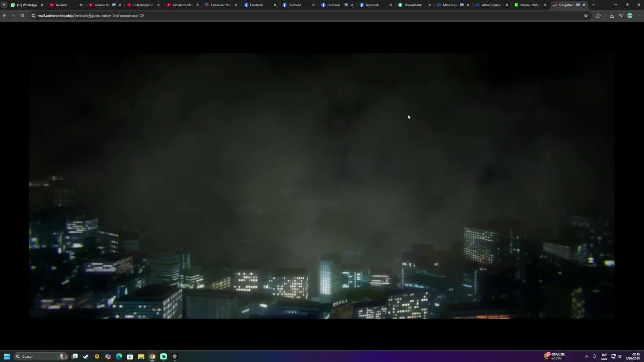
Task: Close the WhatsApp tab
Action: click(42, 5)
